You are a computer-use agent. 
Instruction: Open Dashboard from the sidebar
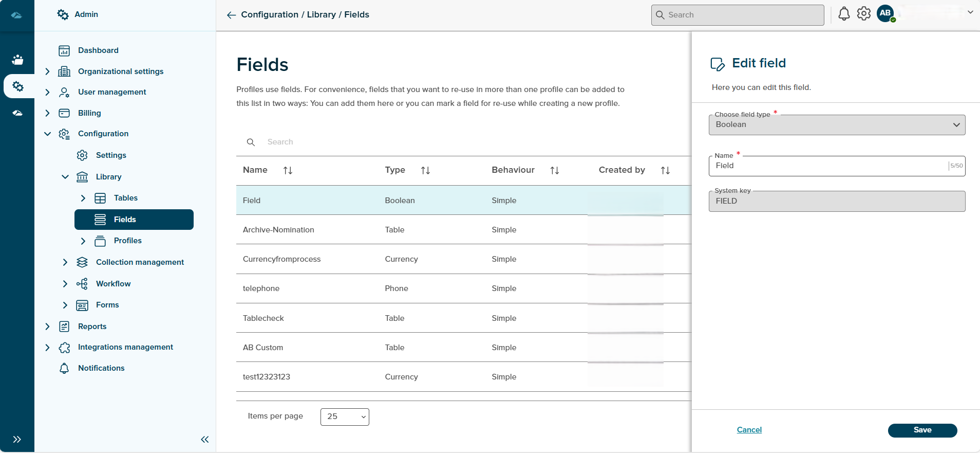pos(98,50)
